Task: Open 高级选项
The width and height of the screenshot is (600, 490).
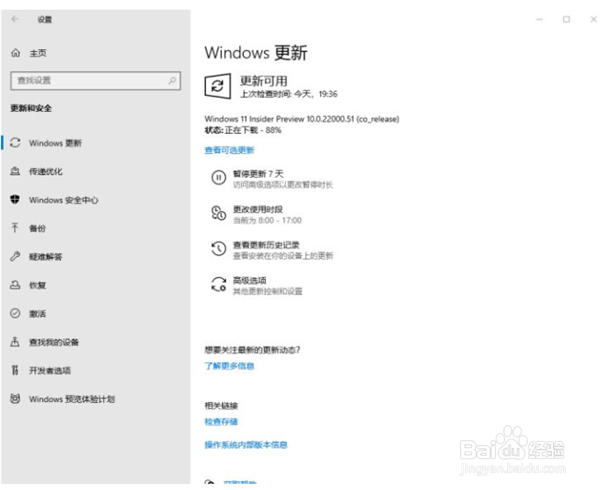Action: pos(257,285)
